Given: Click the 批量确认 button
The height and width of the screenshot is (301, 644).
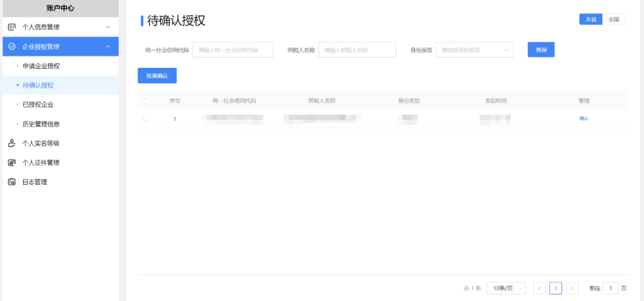Looking at the screenshot, I should click(x=157, y=76).
